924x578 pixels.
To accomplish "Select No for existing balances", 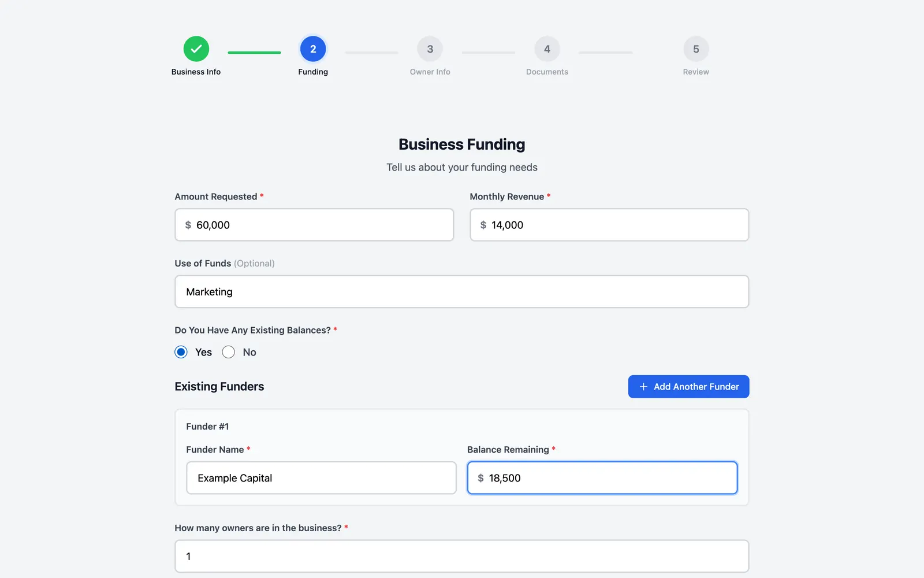I will [x=229, y=352].
